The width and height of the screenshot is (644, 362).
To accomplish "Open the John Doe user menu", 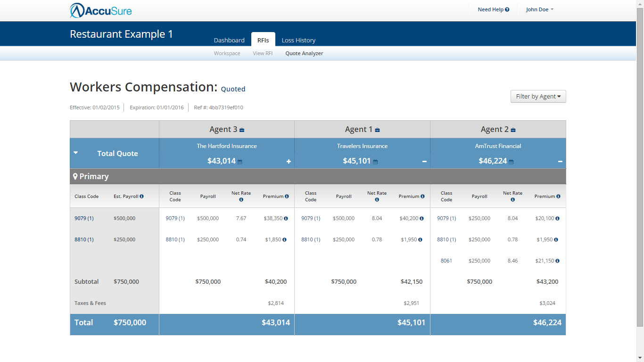I will (x=539, y=9).
